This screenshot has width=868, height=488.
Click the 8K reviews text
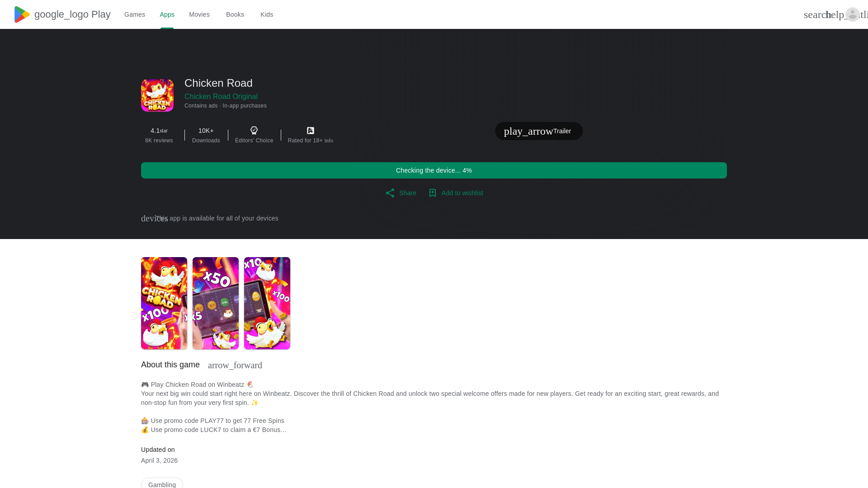[x=159, y=141]
